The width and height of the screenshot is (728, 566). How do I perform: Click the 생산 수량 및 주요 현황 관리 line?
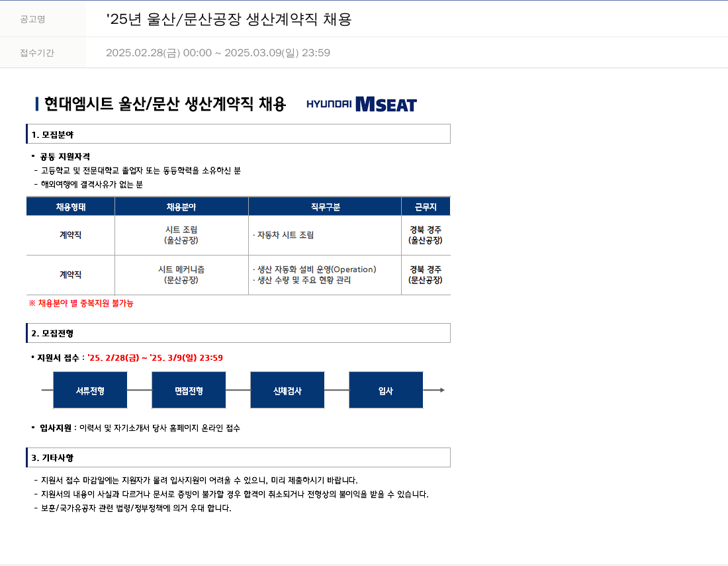tap(302, 280)
